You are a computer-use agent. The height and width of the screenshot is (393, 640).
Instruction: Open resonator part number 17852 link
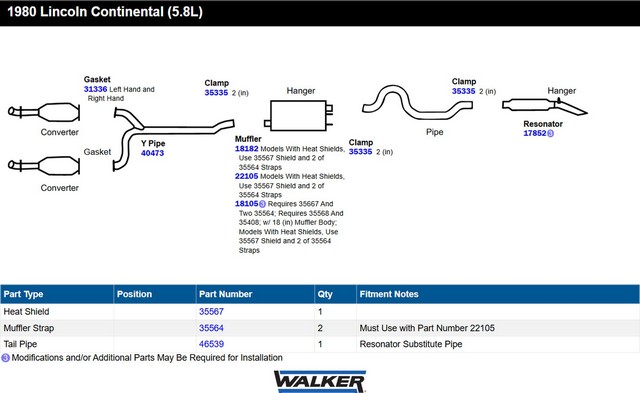[x=535, y=133]
